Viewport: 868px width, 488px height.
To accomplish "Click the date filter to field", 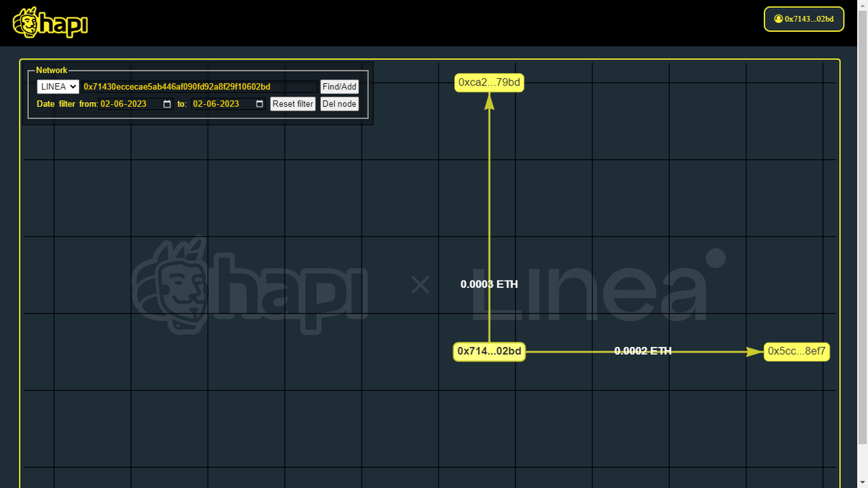I will coord(229,104).
